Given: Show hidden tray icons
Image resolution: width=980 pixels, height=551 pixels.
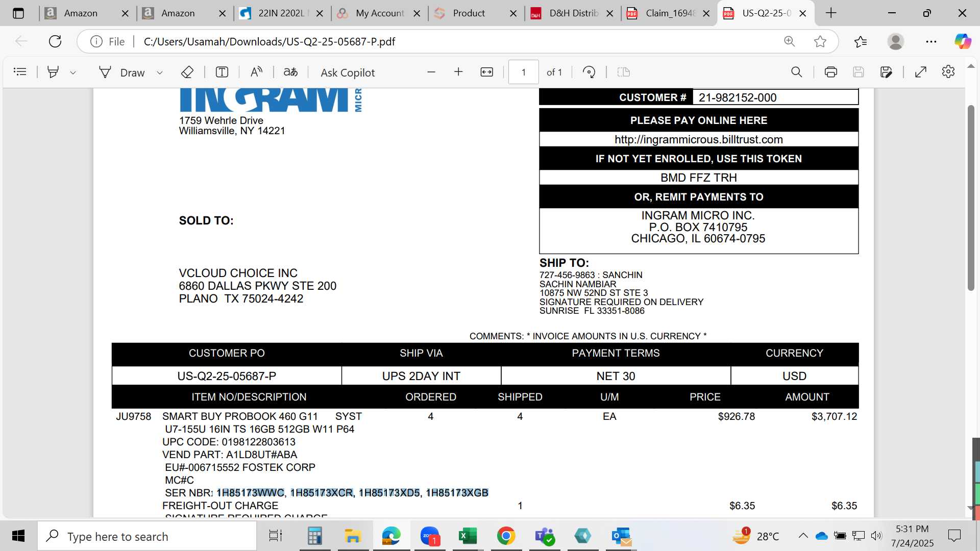Looking at the screenshot, I should point(803,536).
